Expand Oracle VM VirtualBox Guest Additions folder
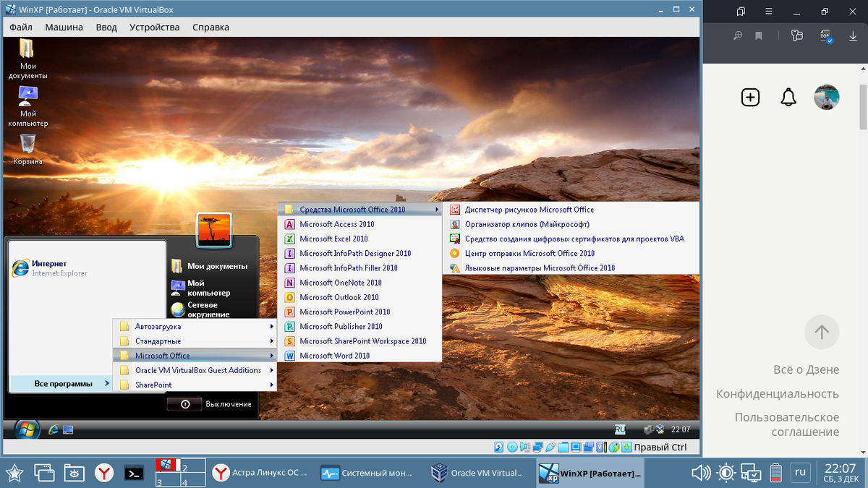 (x=195, y=370)
